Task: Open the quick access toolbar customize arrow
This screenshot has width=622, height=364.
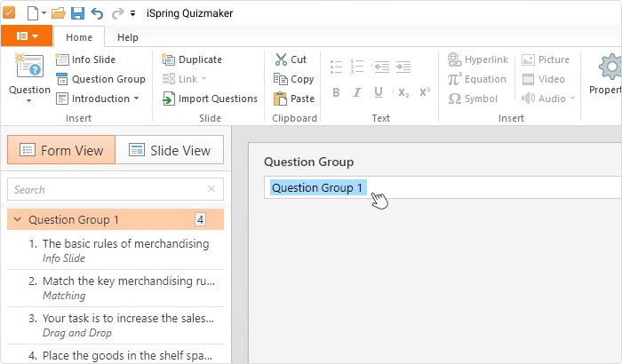Action: 133,14
